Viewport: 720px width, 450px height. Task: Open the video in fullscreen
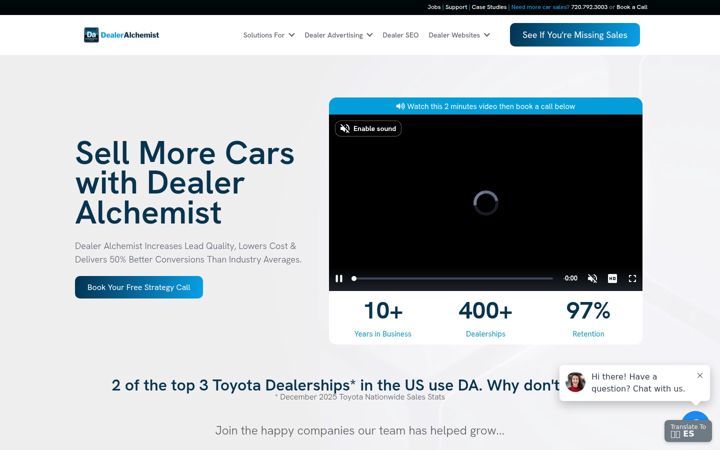click(x=632, y=278)
